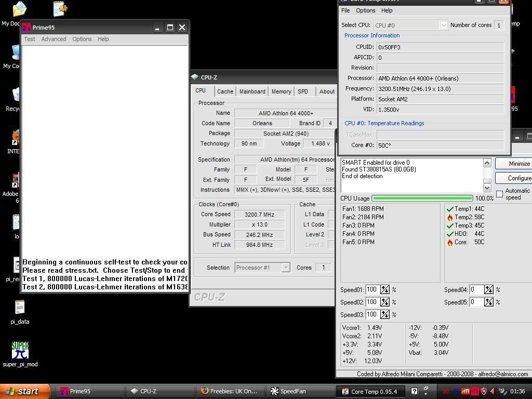Click the 'Test 1, 800000 Lucas-Lehmer' line in Prime95
Image resolution: width=532 pixels, height=399 pixels.
click(x=105, y=278)
